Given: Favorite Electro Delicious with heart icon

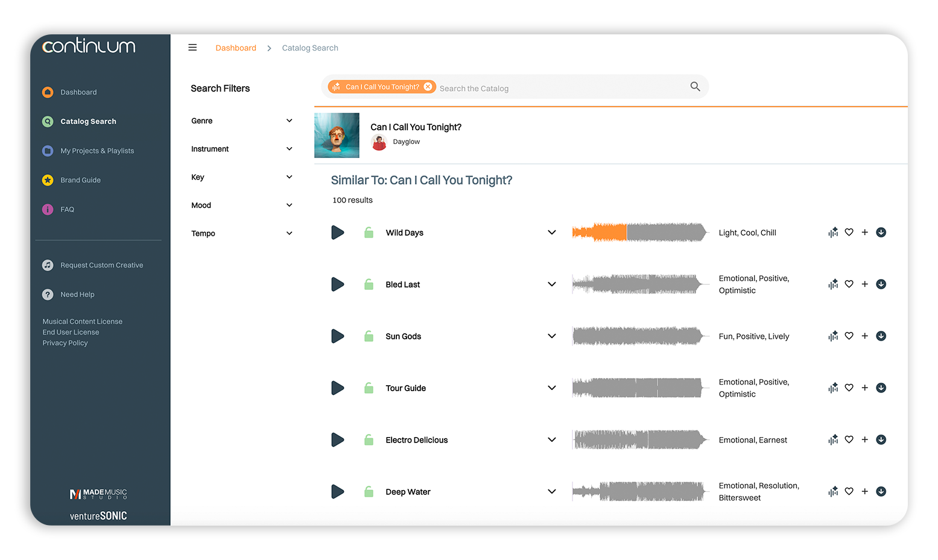Looking at the screenshot, I should pos(849,440).
